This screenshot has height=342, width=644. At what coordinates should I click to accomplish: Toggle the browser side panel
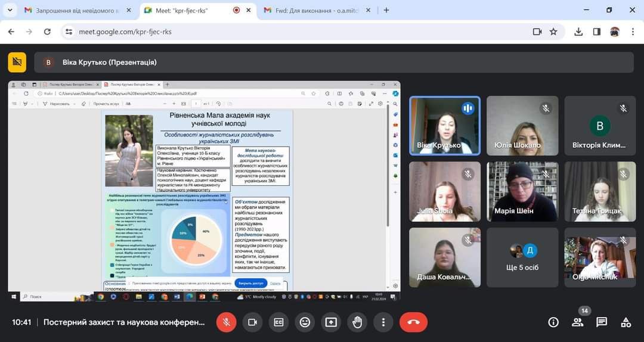coord(597,32)
